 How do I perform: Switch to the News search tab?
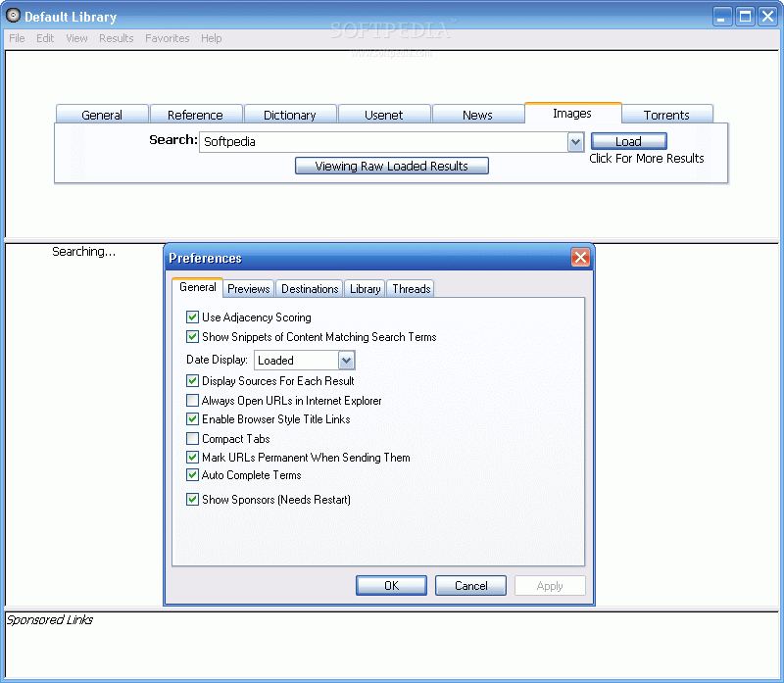(477, 115)
